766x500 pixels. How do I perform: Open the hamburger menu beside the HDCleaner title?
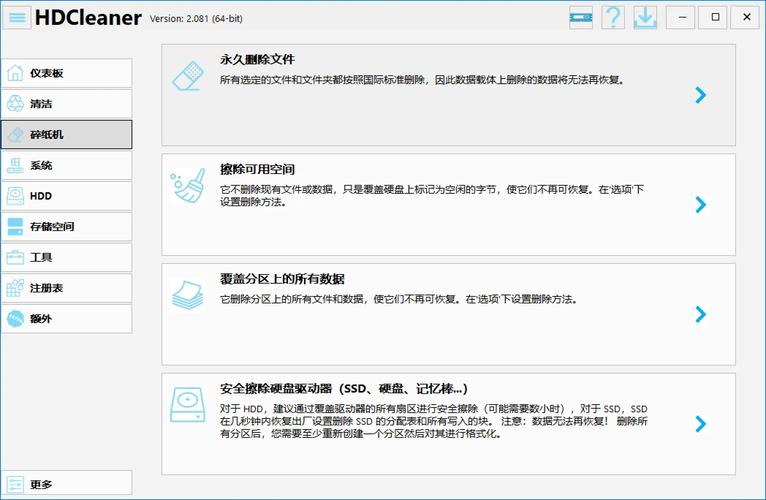18,17
